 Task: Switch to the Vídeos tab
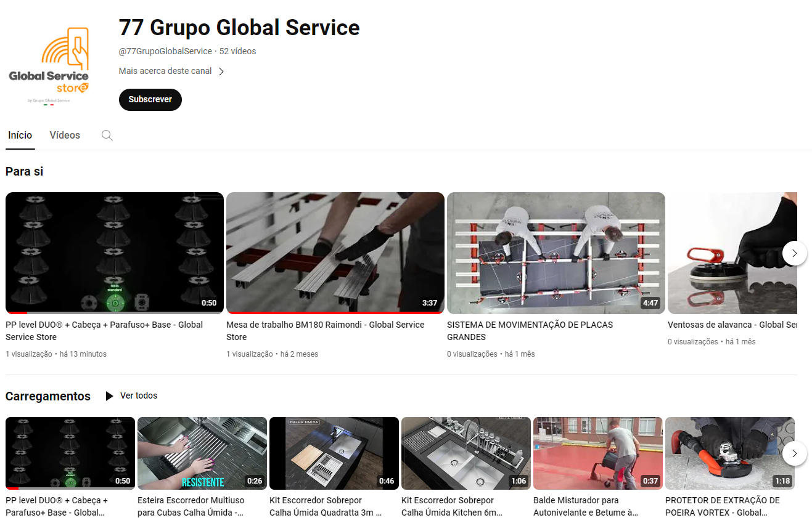point(65,136)
